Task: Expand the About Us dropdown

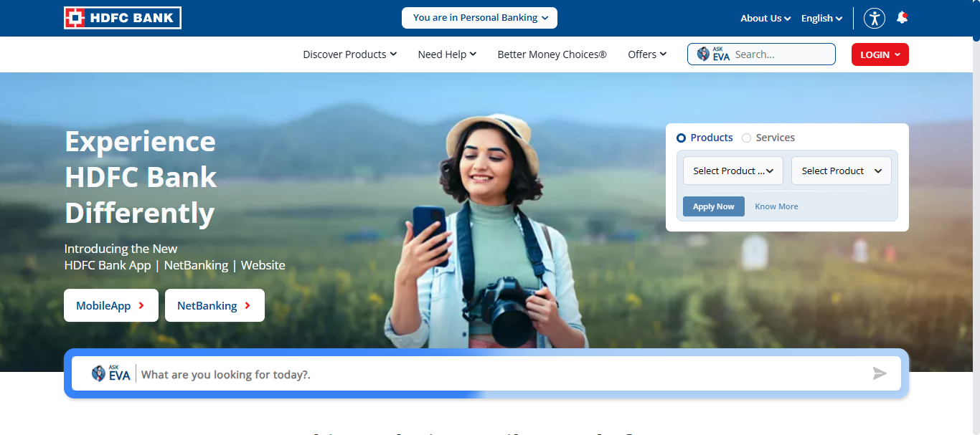Action: tap(765, 19)
